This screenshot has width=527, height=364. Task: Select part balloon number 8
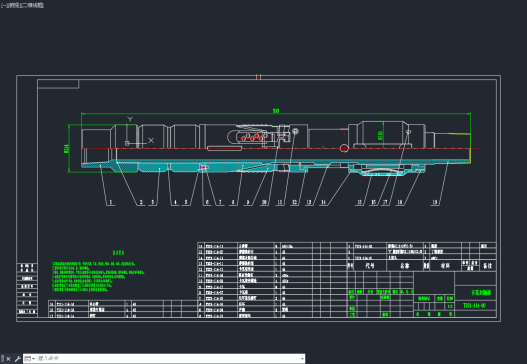tap(233, 202)
